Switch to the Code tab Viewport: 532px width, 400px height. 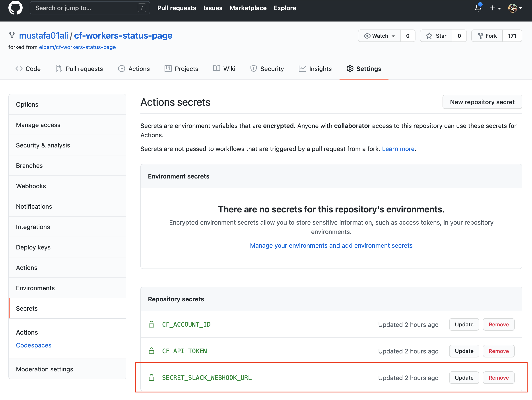point(28,69)
